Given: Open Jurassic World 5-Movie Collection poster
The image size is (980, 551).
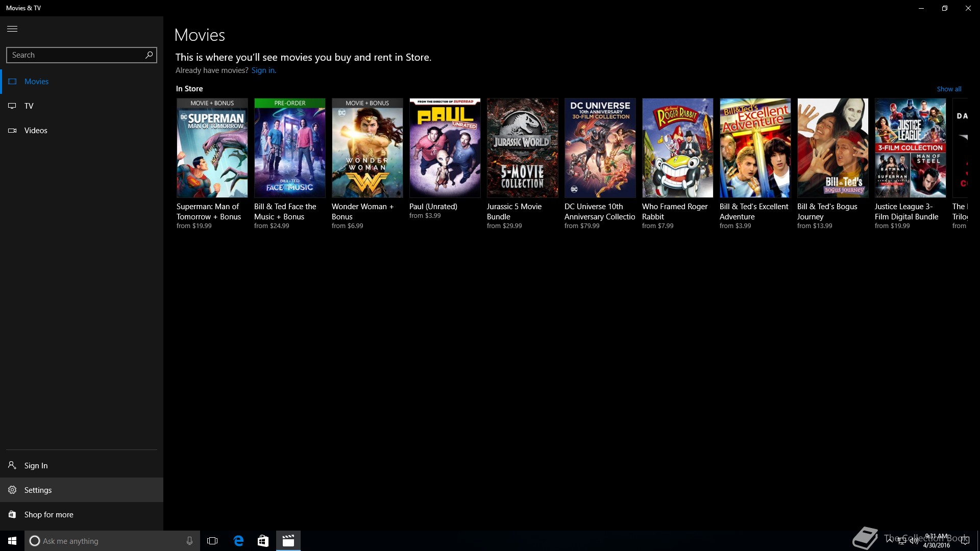Looking at the screenshot, I should coord(523,148).
